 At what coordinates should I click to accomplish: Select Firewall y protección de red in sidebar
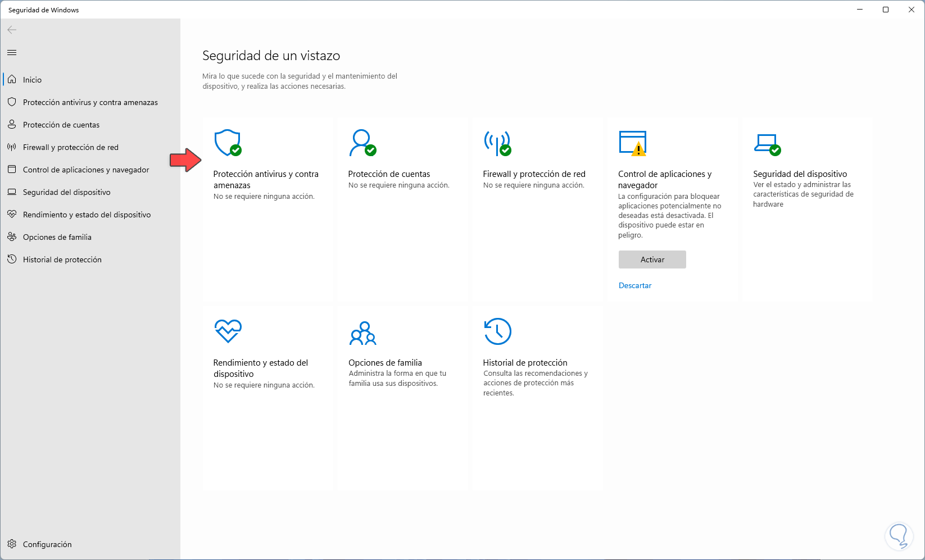click(x=71, y=147)
